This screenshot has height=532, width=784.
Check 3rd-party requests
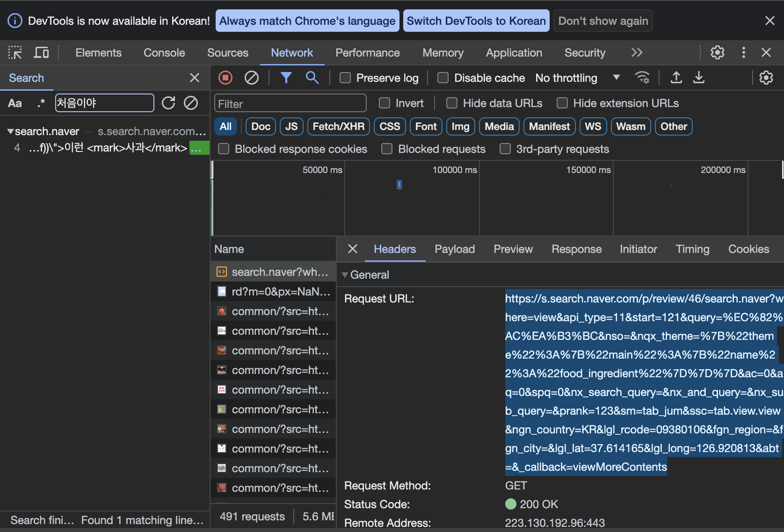pyautogui.click(x=505, y=149)
